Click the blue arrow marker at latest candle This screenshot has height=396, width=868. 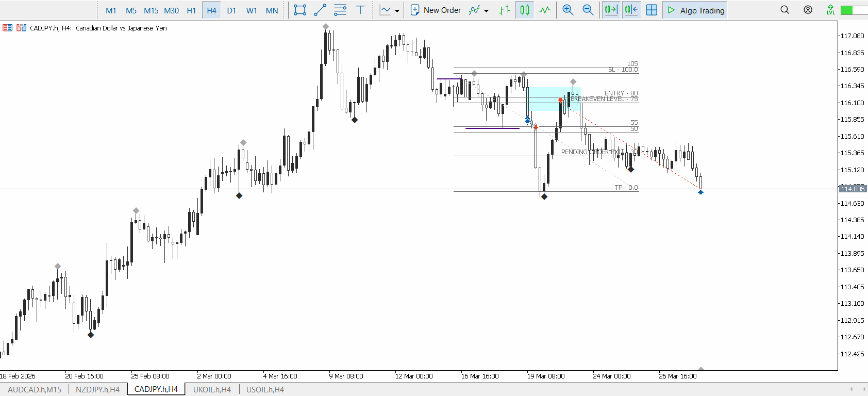[x=700, y=192]
